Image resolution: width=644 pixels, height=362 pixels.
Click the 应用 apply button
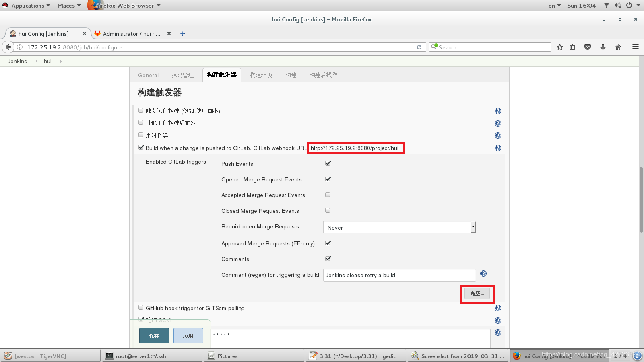(x=188, y=336)
